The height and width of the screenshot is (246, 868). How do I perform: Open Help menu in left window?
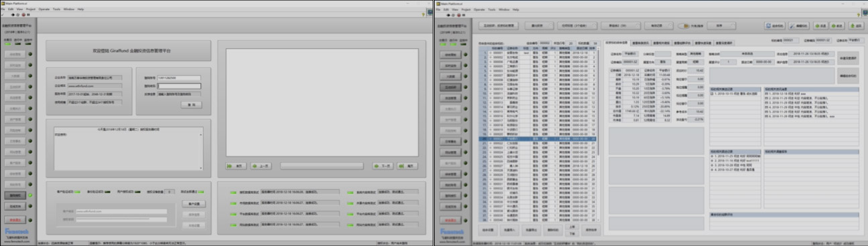pyautogui.click(x=80, y=9)
